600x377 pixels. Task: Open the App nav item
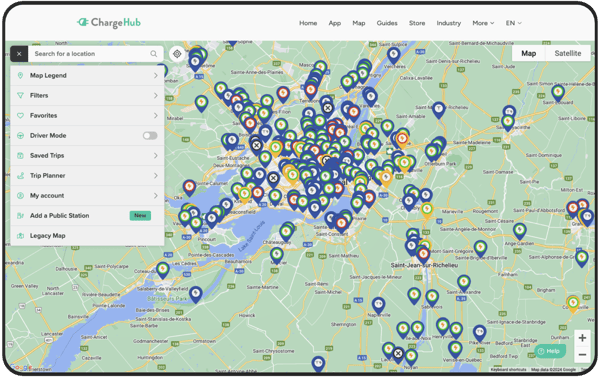[334, 23]
